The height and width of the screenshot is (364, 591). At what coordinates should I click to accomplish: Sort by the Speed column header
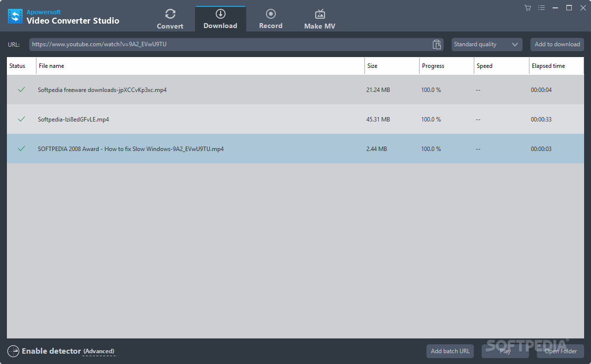[x=501, y=66]
